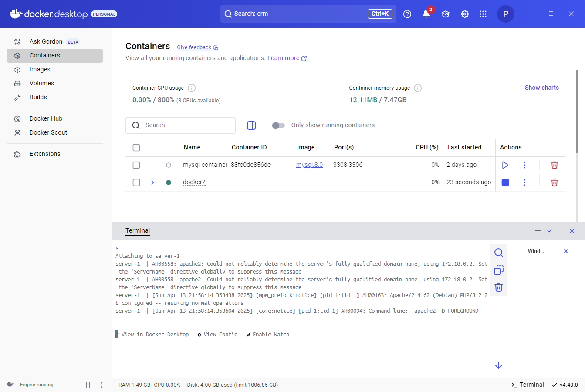Close the Wind... terminal session
This screenshot has height=392, width=585.
[x=566, y=251]
